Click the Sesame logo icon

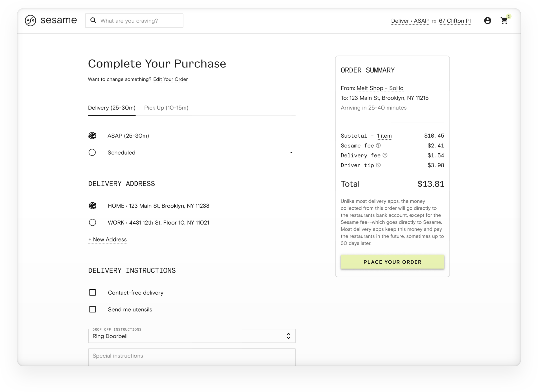(x=30, y=21)
